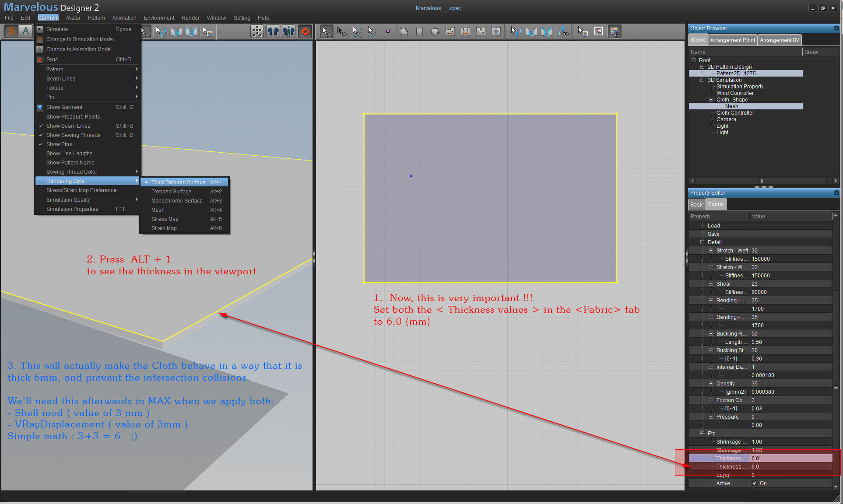The image size is (843, 504).
Task: Switch to Simulation mode with the S button
Action: 12,31
